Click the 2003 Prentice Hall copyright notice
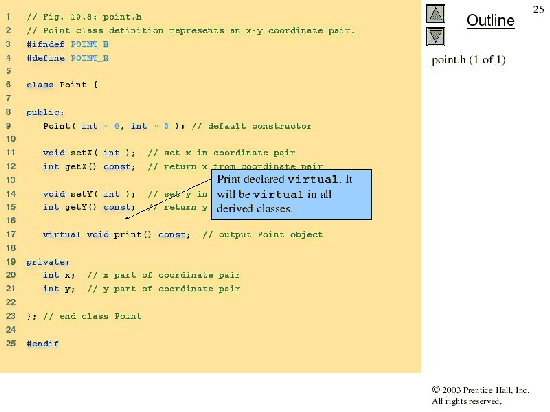 pyautogui.click(x=480, y=395)
